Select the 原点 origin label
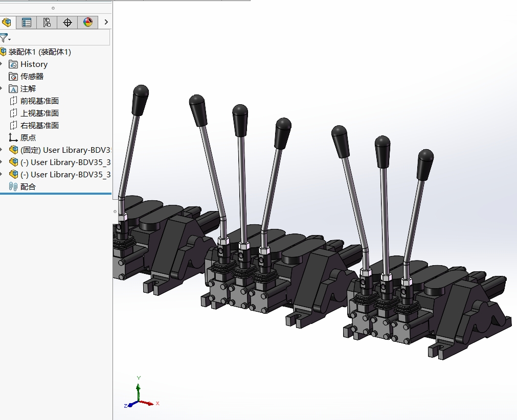Viewport: 517px width, 420px height. click(x=28, y=137)
